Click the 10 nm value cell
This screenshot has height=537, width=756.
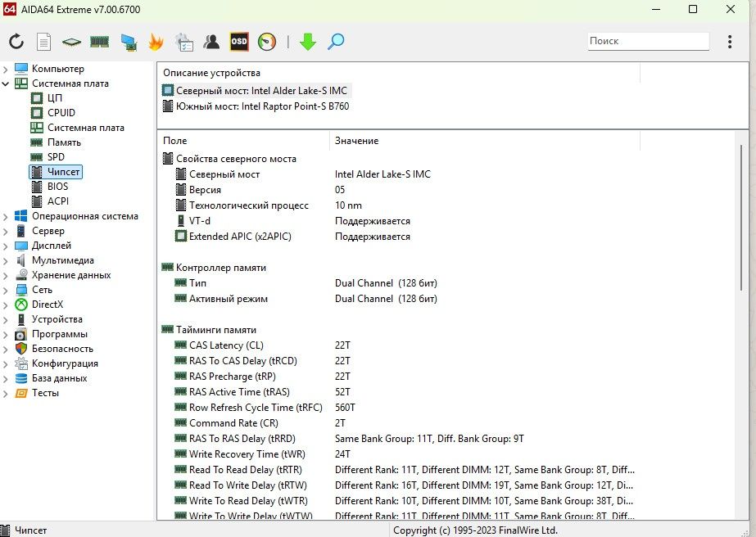pyautogui.click(x=348, y=205)
